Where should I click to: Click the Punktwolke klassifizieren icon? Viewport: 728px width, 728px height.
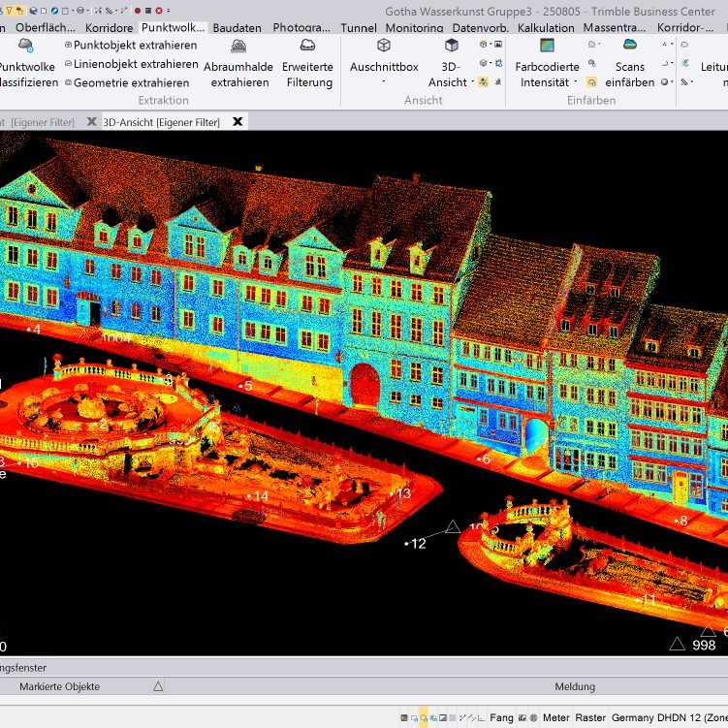click(26, 45)
